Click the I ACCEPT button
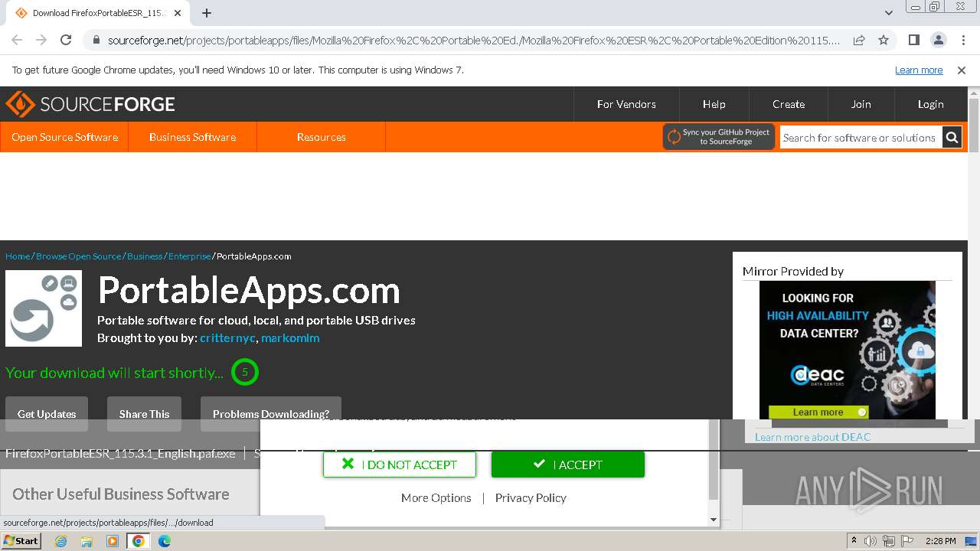This screenshot has width=980, height=551. point(568,465)
